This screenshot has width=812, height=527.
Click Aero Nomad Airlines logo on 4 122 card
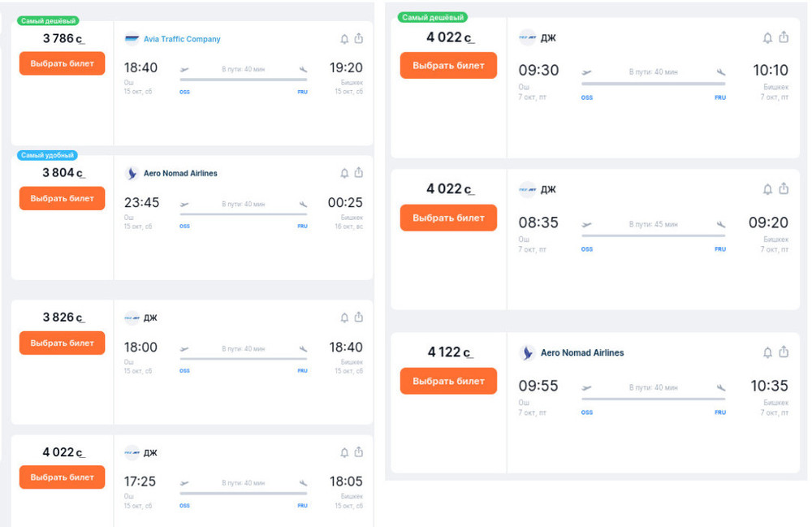coord(527,353)
